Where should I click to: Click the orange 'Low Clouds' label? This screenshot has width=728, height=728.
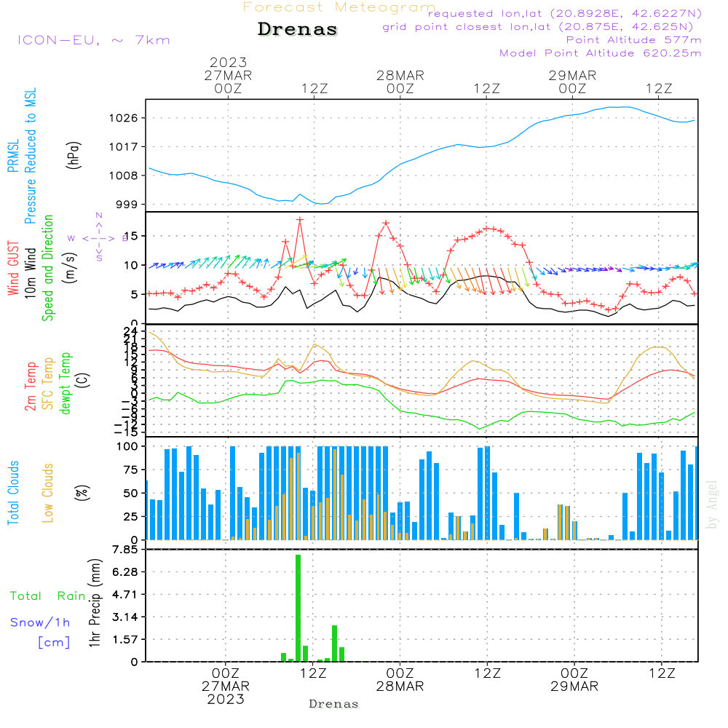click(x=48, y=493)
